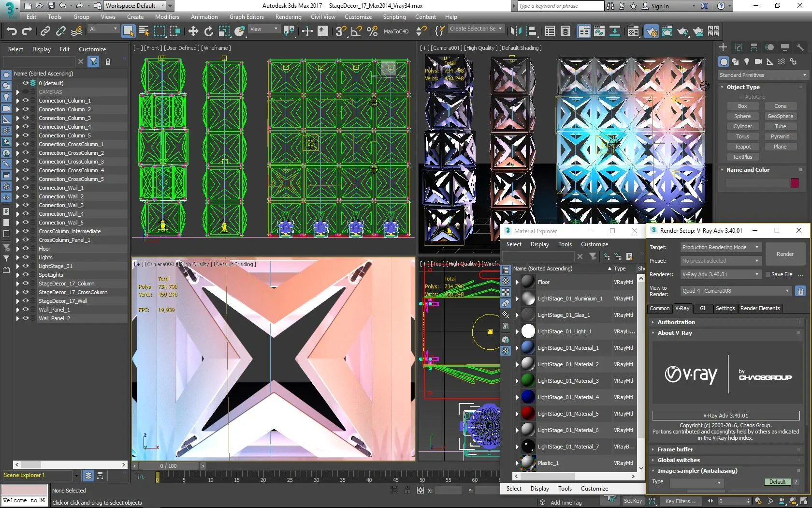Open the Modifiers menu
The image size is (812, 508).
point(167,17)
